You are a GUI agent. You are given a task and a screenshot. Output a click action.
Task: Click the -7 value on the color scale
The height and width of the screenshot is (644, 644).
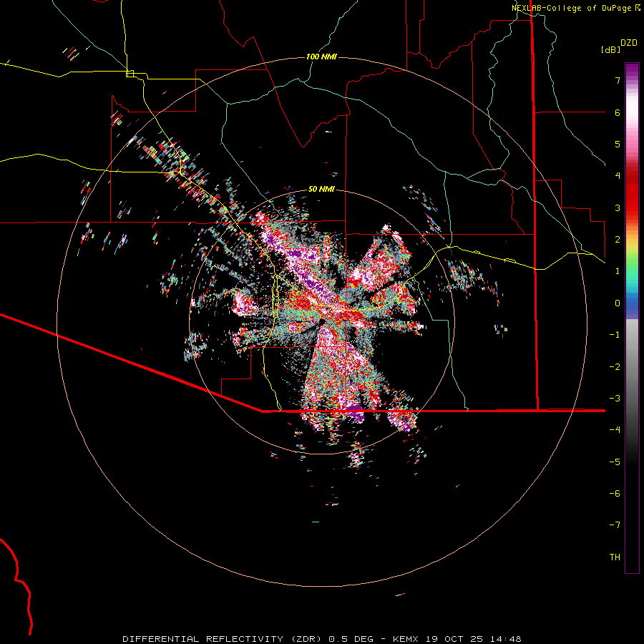pyautogui.click(x=615, y=525)
